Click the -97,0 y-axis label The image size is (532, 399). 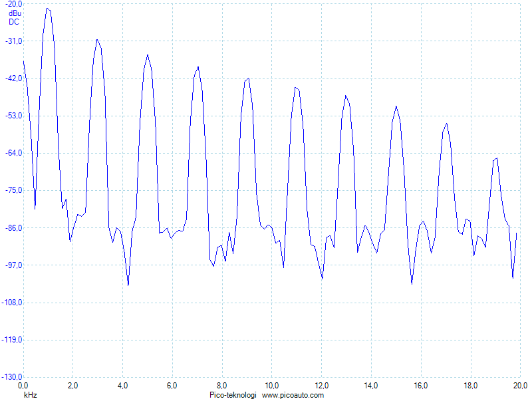pos(13,265)
